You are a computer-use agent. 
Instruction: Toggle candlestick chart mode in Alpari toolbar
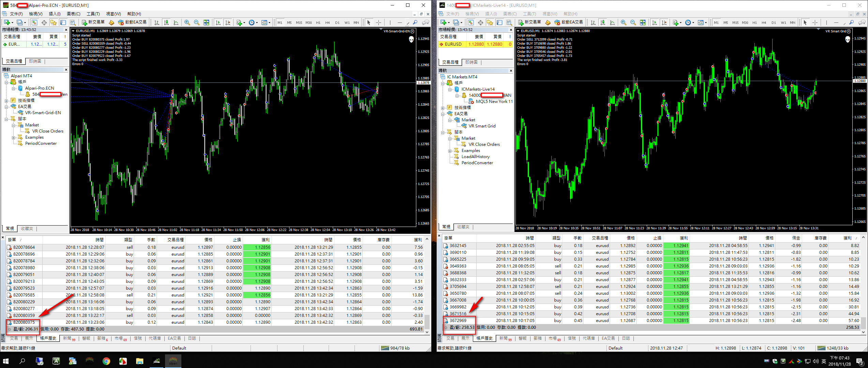point(166,22)
